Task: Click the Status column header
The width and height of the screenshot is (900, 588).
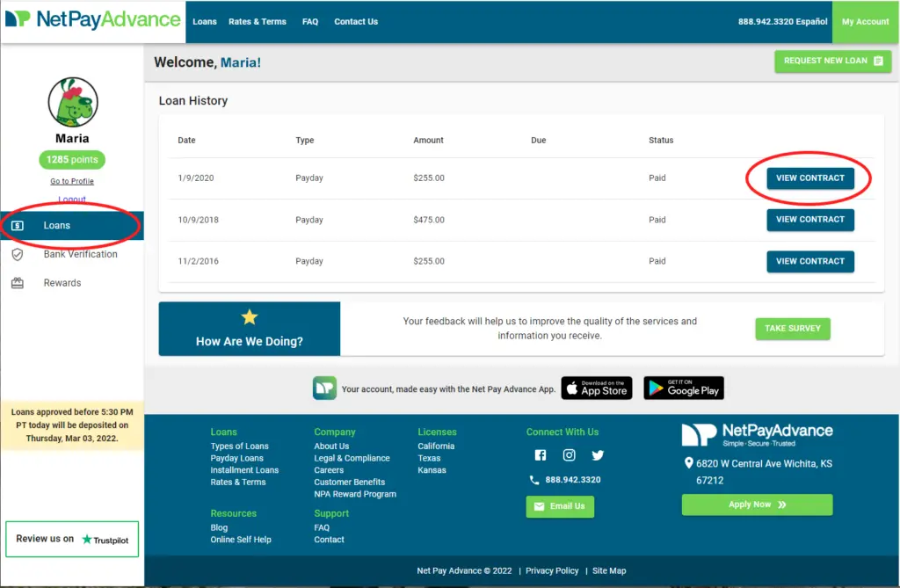Action: (661, 140)
